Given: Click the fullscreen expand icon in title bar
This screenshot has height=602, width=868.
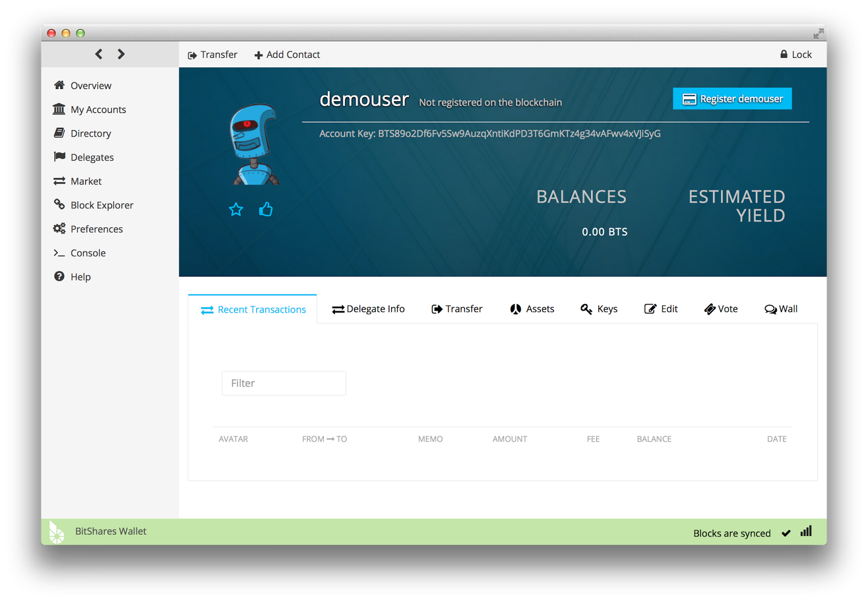Looking at the screenshot, I should coord(819,34).
